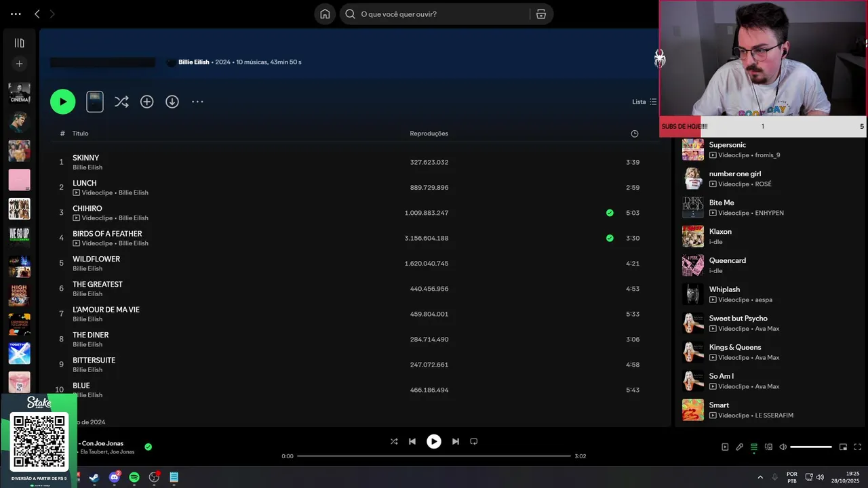The image size is (868, 488).
Task: Open Connect to a device icon
Action: 768,447
